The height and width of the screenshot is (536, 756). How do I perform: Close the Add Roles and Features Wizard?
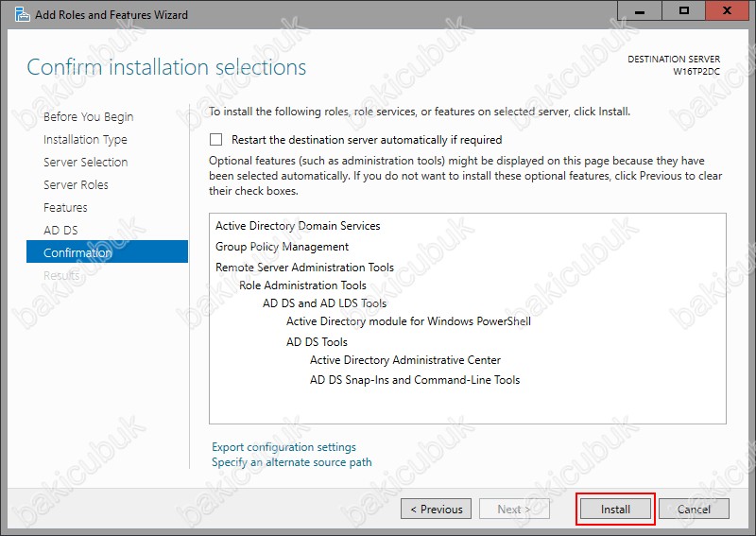(x=727, y=10)
